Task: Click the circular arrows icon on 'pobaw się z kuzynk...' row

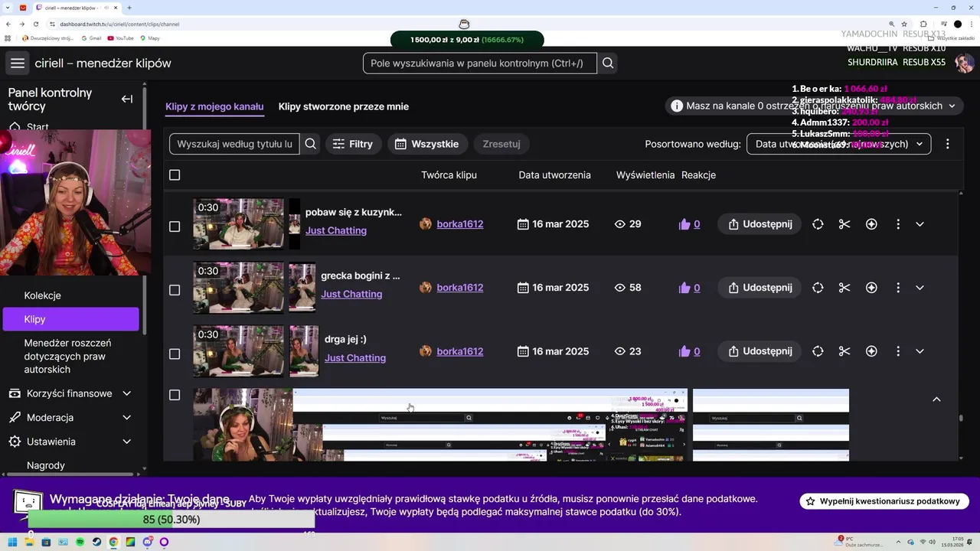Action: [x=818, y=224]
